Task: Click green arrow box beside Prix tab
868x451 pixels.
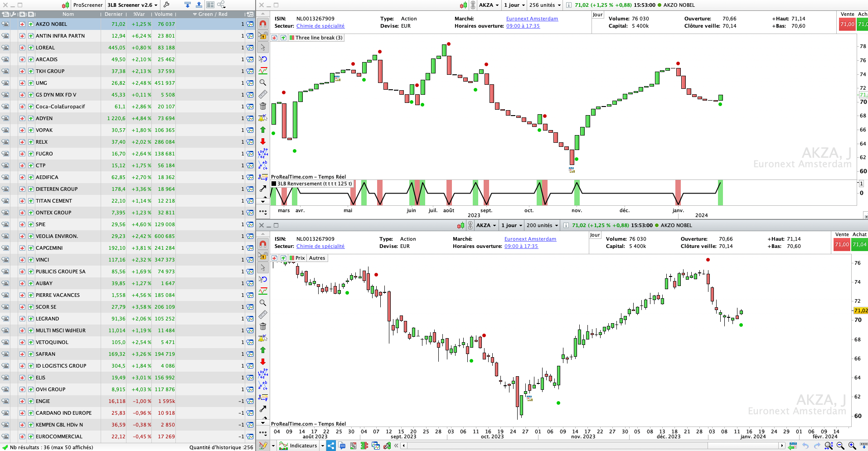Action: pyautogui.click(x=283, y=258)
